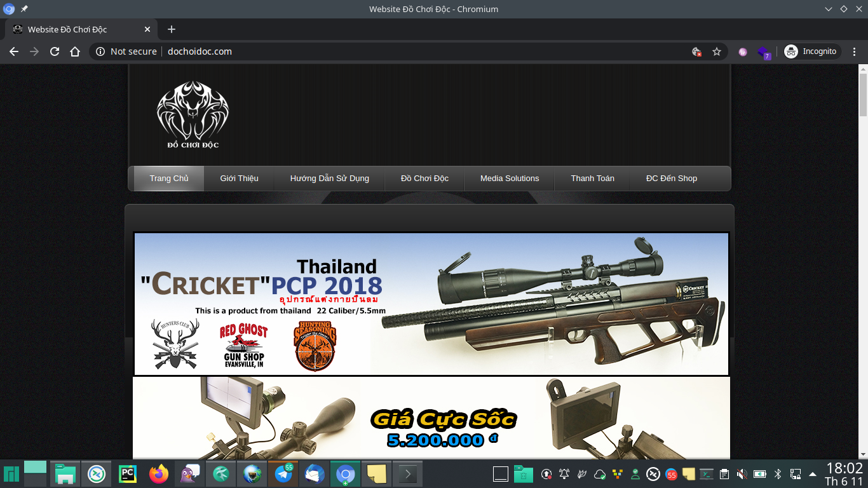This screenshot has height=488, width=868.
Task: Click the Giá Cực Sốc promotional banner
Action: click(431, 418)
